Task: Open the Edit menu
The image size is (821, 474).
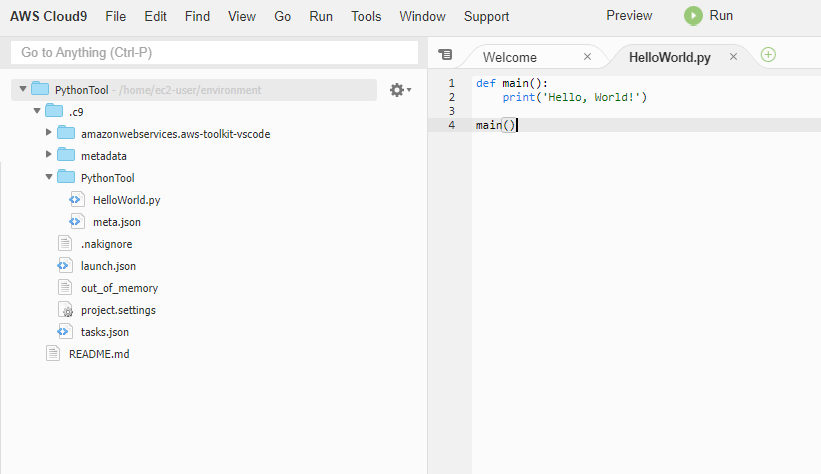Action: (156, 17)
